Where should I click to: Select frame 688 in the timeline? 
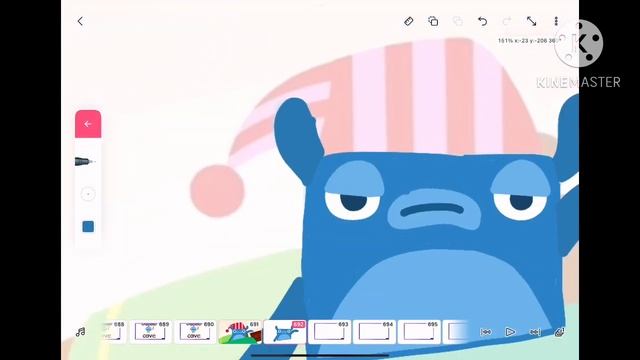113,331
